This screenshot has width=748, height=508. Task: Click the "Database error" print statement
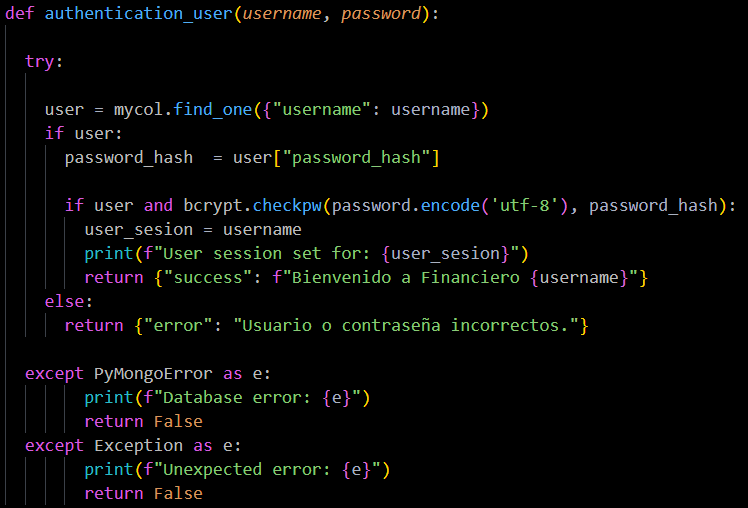pyautogui.click(x=227, y=398)
